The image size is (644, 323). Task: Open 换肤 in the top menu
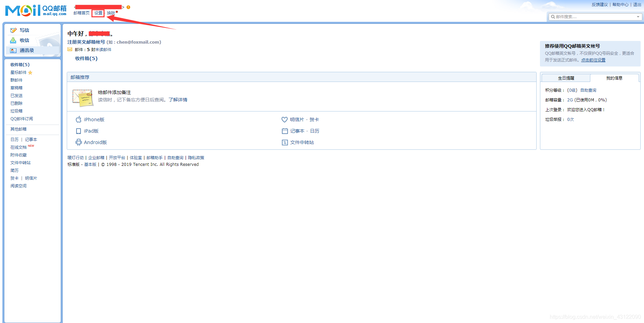coord(111,13)
